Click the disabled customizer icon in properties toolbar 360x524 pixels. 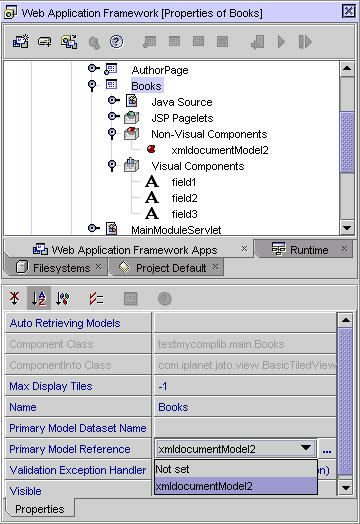coord(130,298)
